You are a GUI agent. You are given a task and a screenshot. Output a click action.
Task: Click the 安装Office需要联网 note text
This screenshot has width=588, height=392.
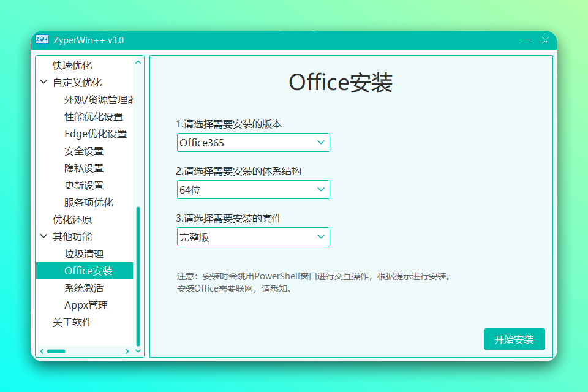click(235, 289)
